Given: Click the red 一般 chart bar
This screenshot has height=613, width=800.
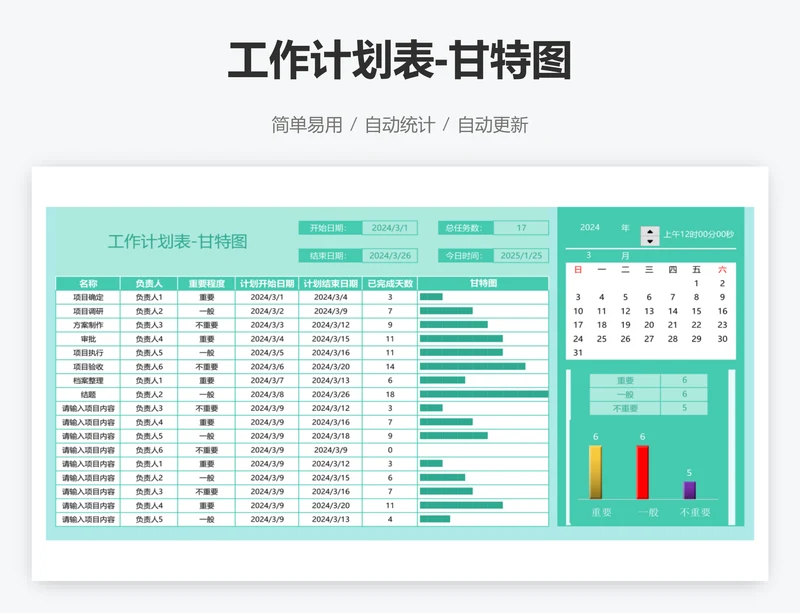Looking at the screenshot, I should click(x=642, y=472).
